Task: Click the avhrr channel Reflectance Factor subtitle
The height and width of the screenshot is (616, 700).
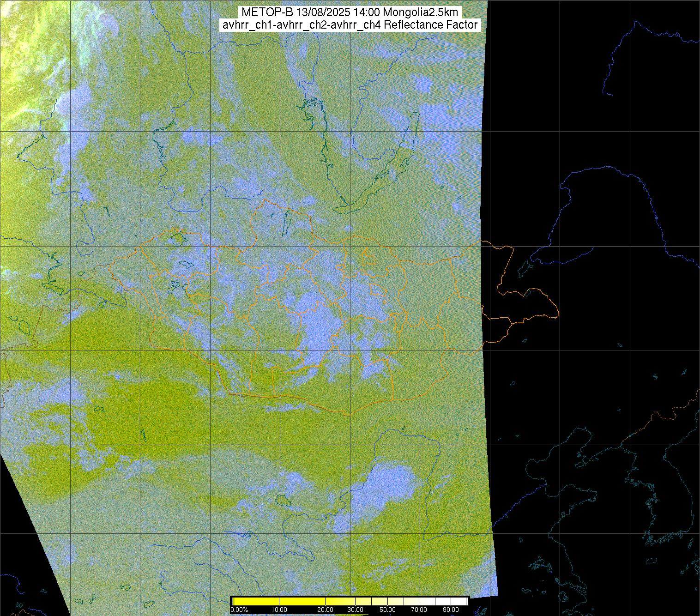Action: pos(350,25)
